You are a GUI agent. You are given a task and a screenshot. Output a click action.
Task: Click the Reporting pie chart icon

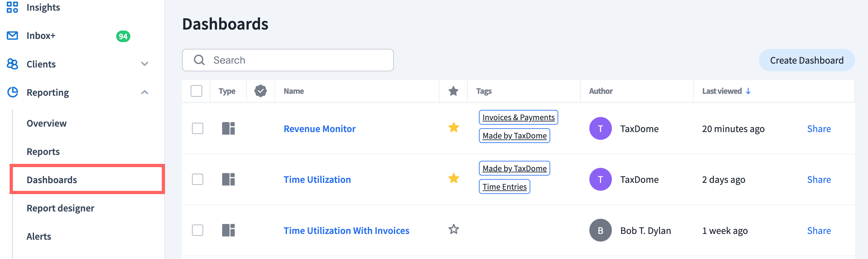pos(13,92)
